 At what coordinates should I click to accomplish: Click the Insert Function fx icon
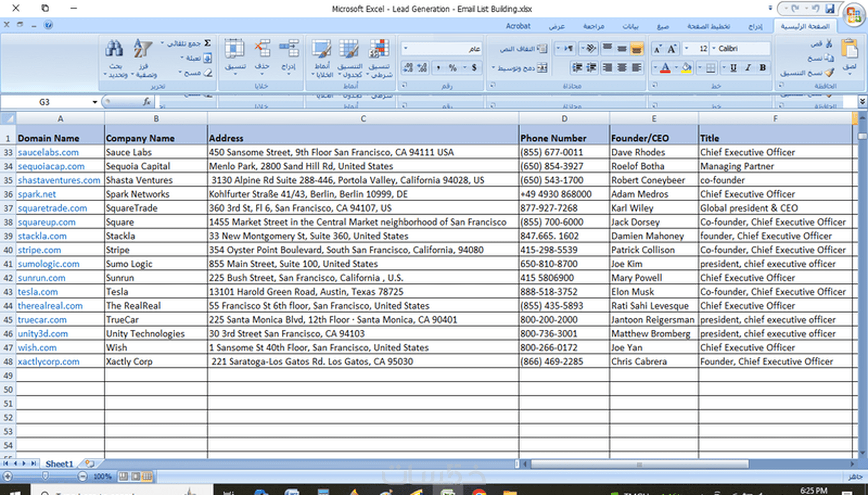tap(147, 102)
